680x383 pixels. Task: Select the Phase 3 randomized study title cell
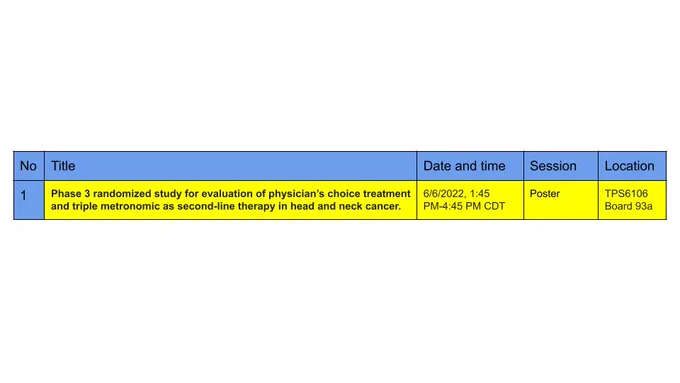230,200
